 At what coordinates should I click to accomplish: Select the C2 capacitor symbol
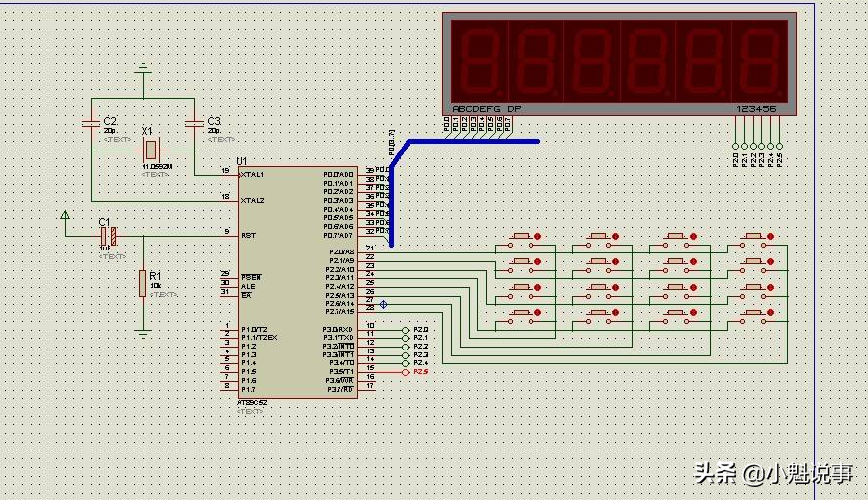coord(91,123)
